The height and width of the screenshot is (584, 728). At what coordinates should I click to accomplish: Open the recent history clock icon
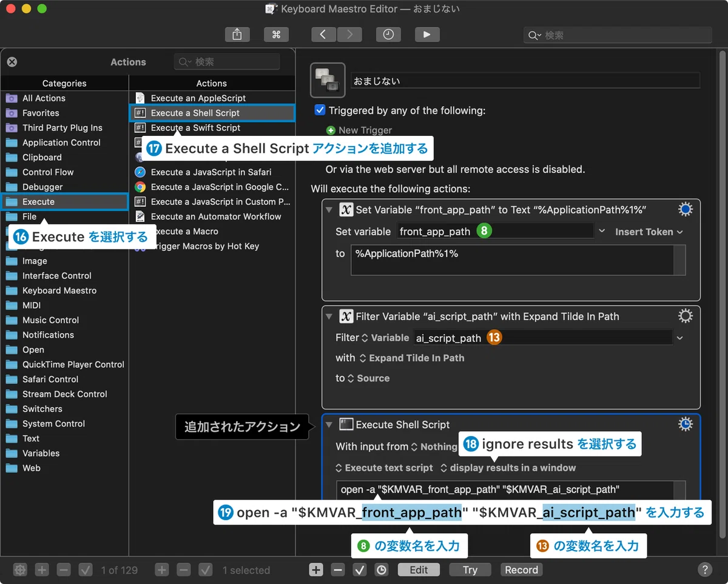coord(388,35)
